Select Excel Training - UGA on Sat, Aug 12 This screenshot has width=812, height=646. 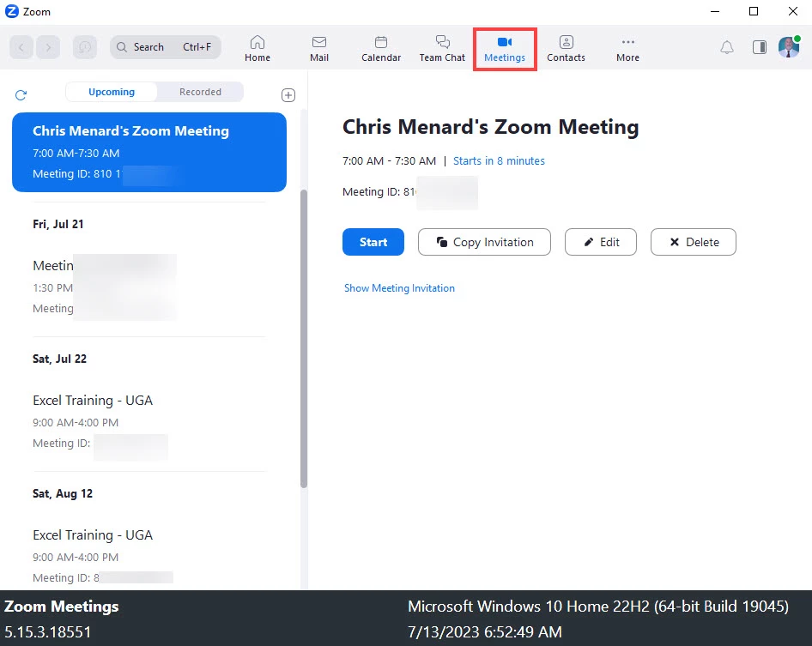click(149, 556)
